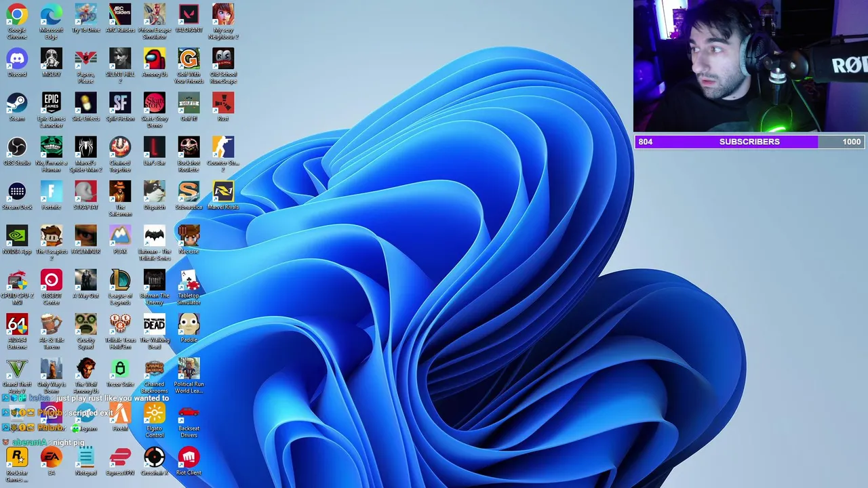Open the OBS Studio desktop icon
868x488 pixels.
click(17, 147)
